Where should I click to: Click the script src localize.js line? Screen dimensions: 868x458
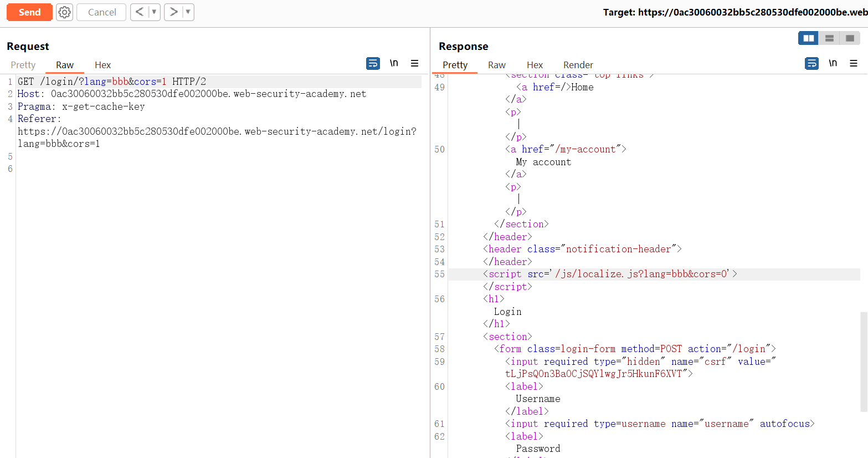tap(610, 274)
